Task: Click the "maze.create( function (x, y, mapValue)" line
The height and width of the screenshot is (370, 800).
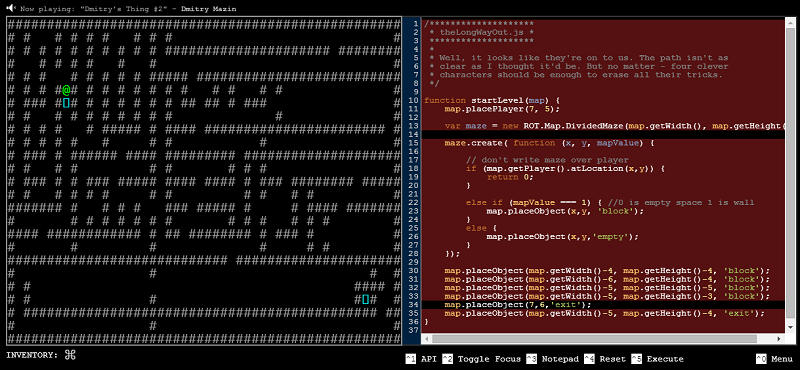Action: tap(549, 143)
